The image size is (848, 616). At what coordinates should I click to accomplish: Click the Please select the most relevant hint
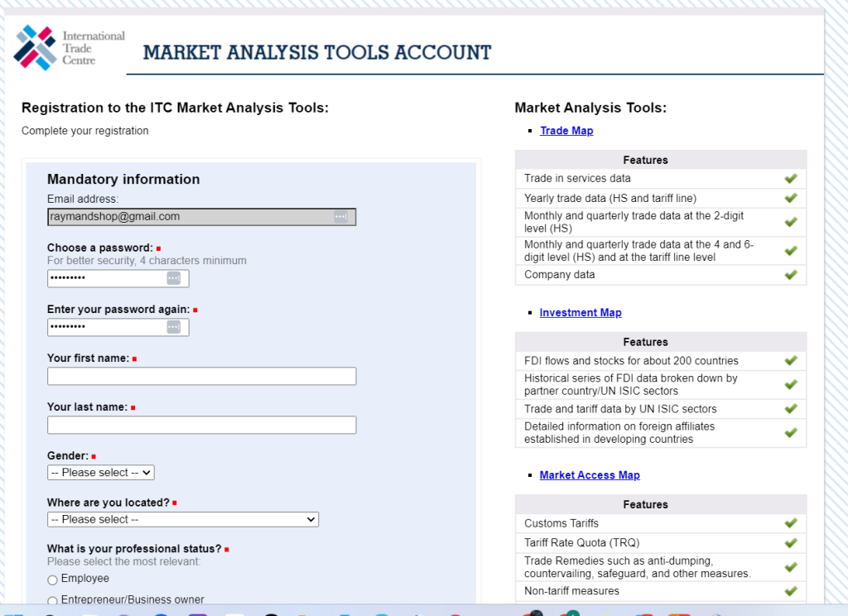pos(124,561)
